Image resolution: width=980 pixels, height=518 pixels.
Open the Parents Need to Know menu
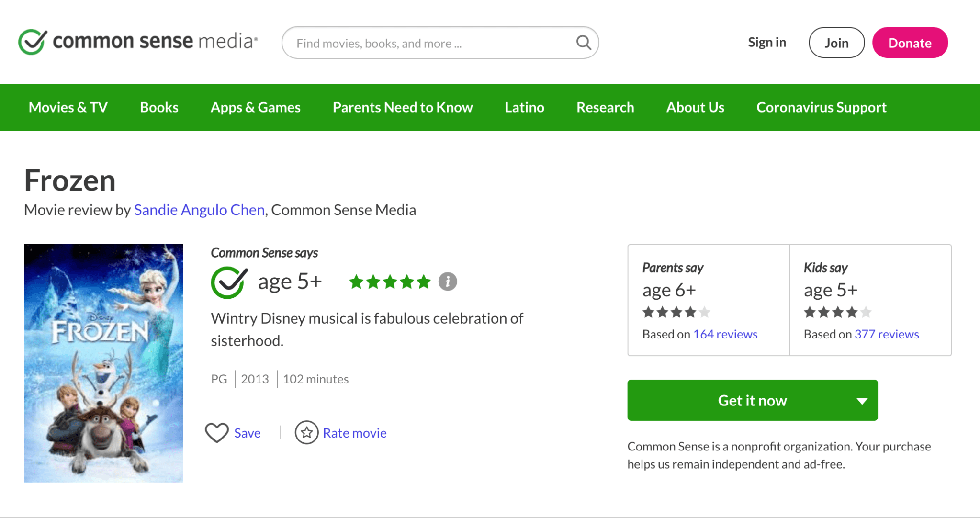click(402, 107)
